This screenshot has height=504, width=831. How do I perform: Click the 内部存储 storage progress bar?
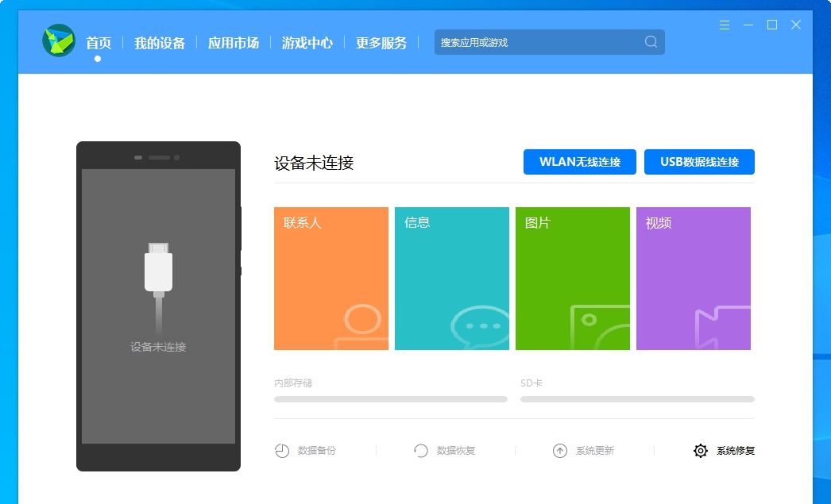(x=391, y=399)
